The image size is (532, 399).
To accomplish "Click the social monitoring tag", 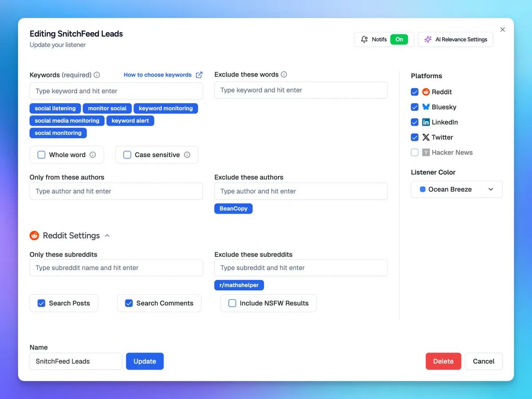I will [x=58, y=133].
